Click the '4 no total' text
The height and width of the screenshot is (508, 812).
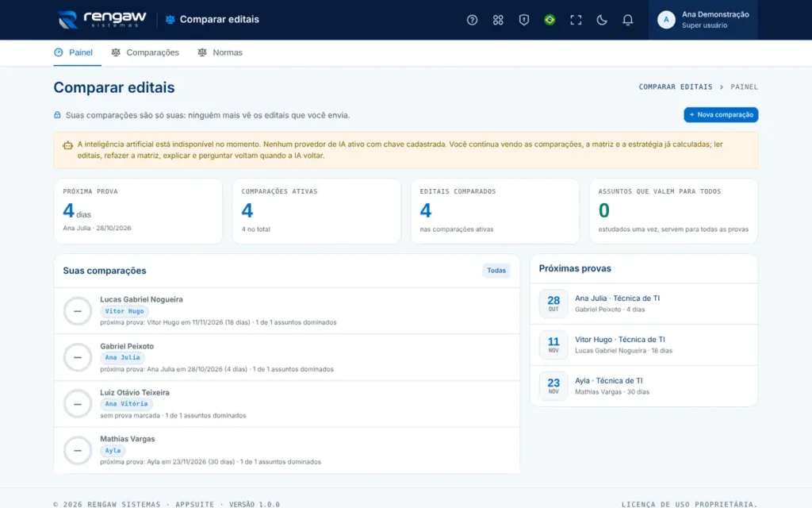point(256,229)
